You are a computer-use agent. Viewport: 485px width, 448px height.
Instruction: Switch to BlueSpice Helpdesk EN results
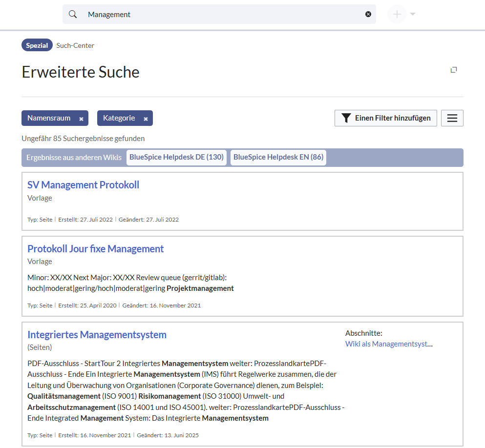[x=278, y=157]
